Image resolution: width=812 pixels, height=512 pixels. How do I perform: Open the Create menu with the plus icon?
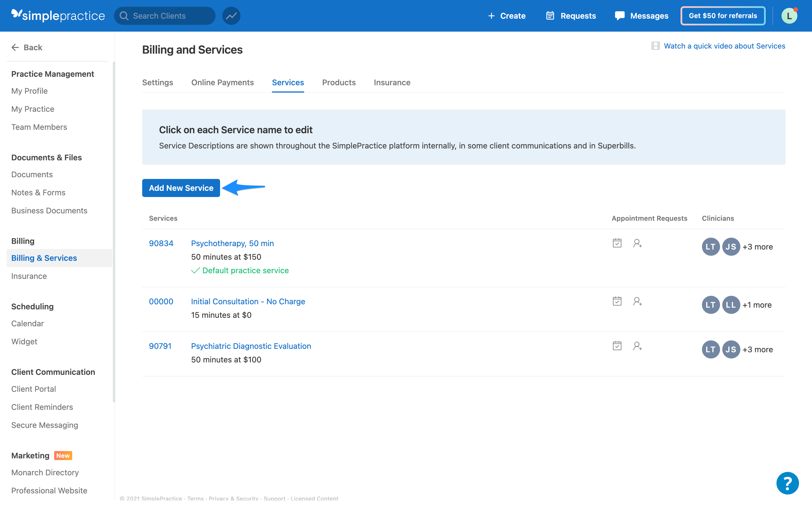point(507,16)
